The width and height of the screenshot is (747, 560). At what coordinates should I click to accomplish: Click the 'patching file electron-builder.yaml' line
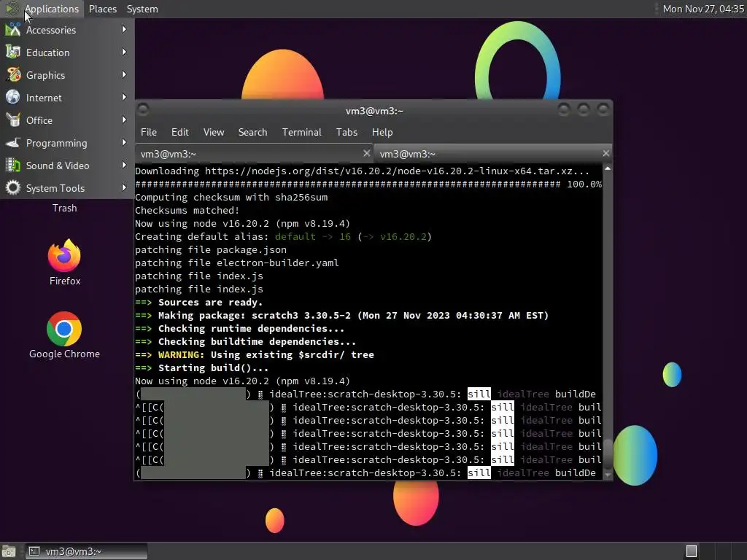pos(237,262)
